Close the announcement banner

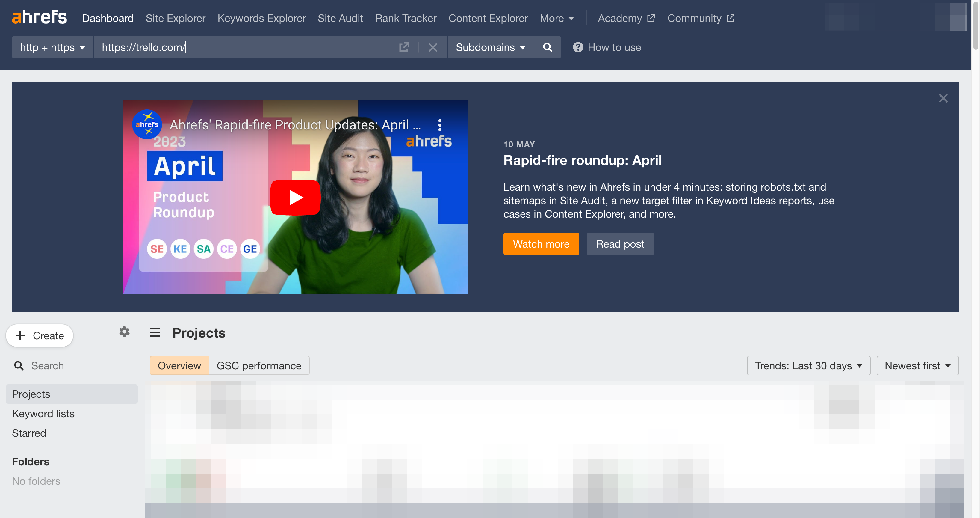pyautogui.click(x=943, y=98)
